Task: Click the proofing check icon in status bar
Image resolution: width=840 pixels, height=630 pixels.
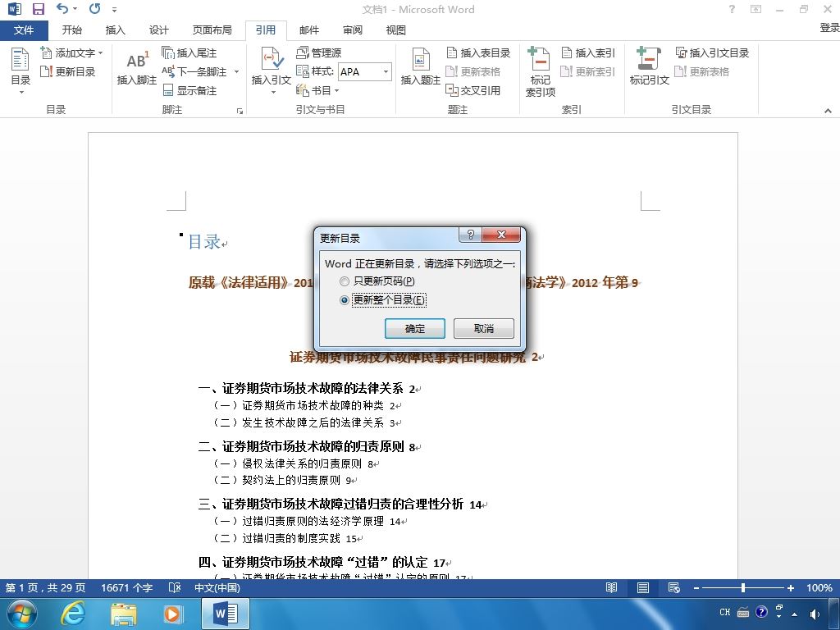Action: coord(175,587)
